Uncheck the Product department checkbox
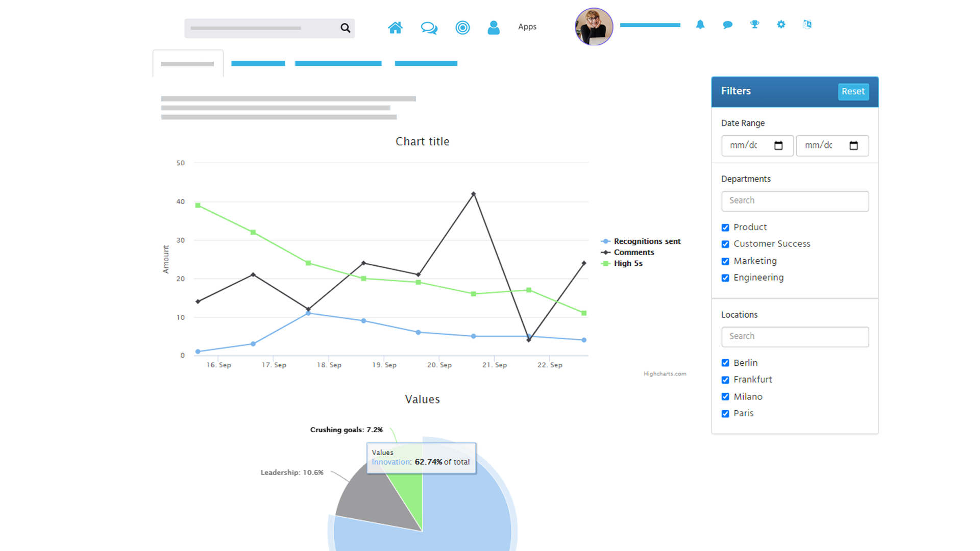This screenshot has width=980, height=551. pyautogui.click(x=725, y=228)
